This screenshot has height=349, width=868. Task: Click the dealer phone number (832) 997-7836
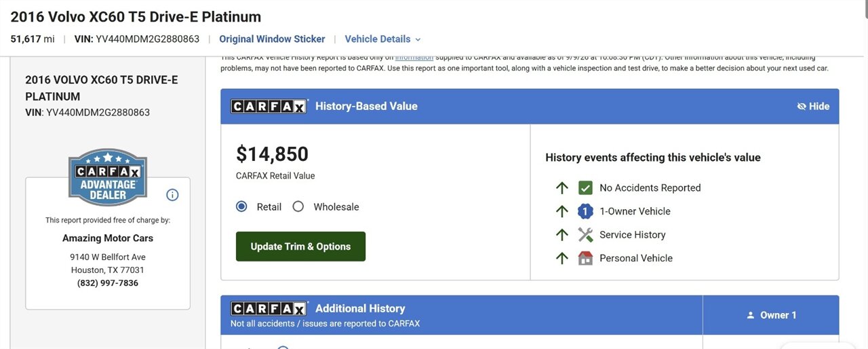click(108, 282)
